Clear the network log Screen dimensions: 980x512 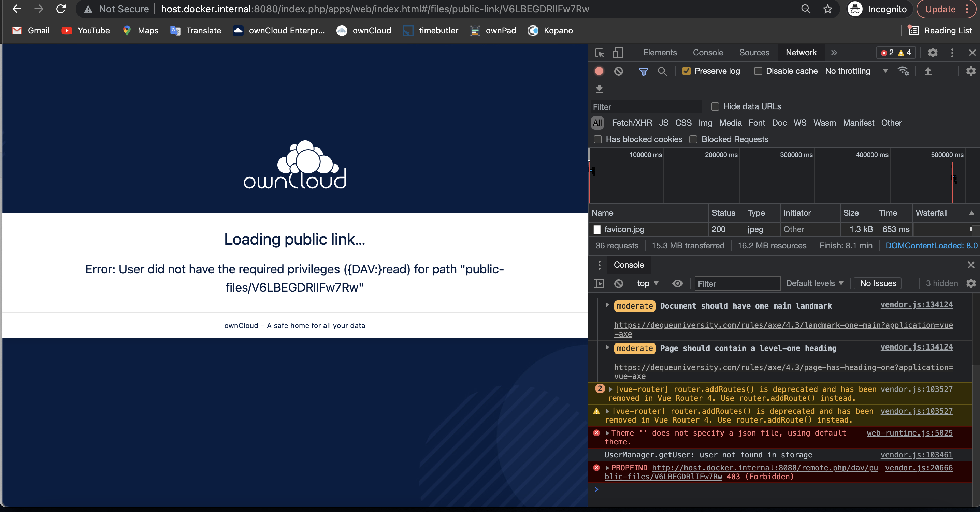coord(618,71)
